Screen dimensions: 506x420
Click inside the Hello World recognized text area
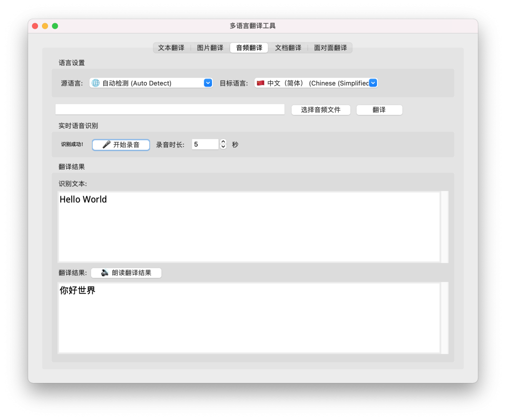[x=249, y=227]
